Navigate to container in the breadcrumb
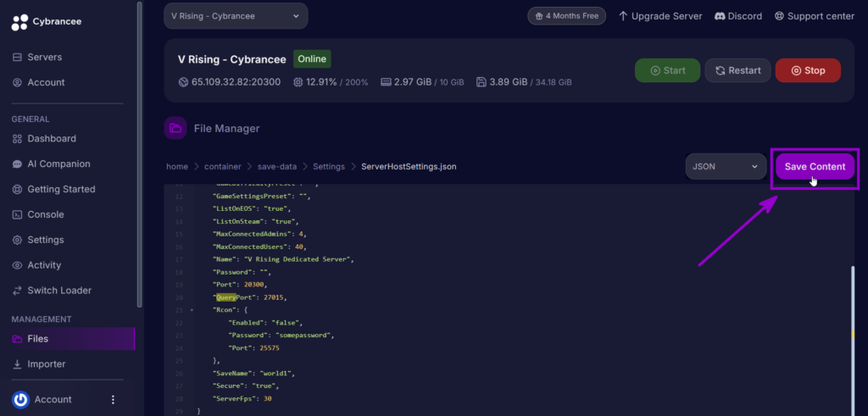The width and height of the screenshot is (868, 416). [x=223, y=167]
